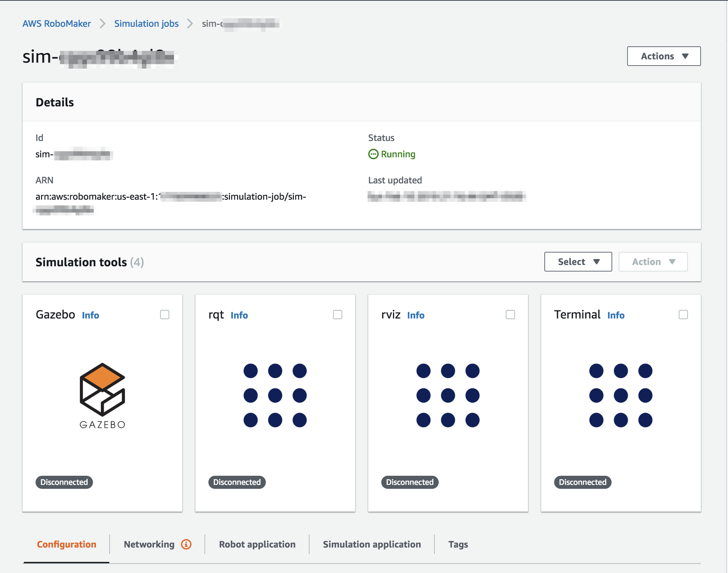
Task: Click the Running status text
Action: [x=398, y=154]
